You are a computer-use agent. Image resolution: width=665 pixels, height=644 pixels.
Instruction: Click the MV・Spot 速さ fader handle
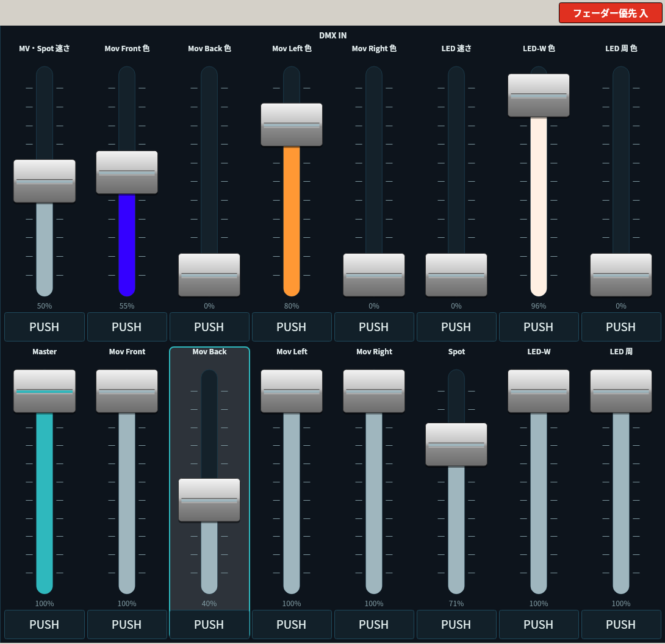45,181
